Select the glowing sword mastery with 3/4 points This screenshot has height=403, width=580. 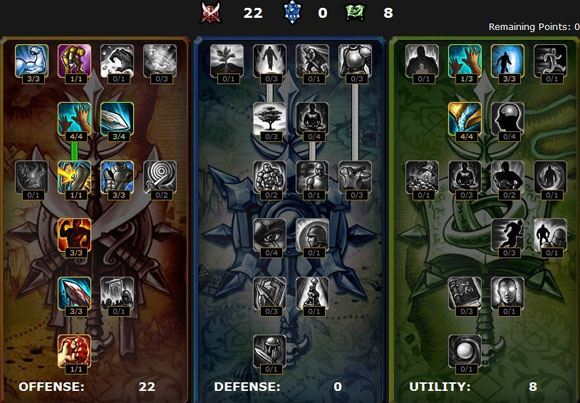pyautogui.click(x=117, y=119)
